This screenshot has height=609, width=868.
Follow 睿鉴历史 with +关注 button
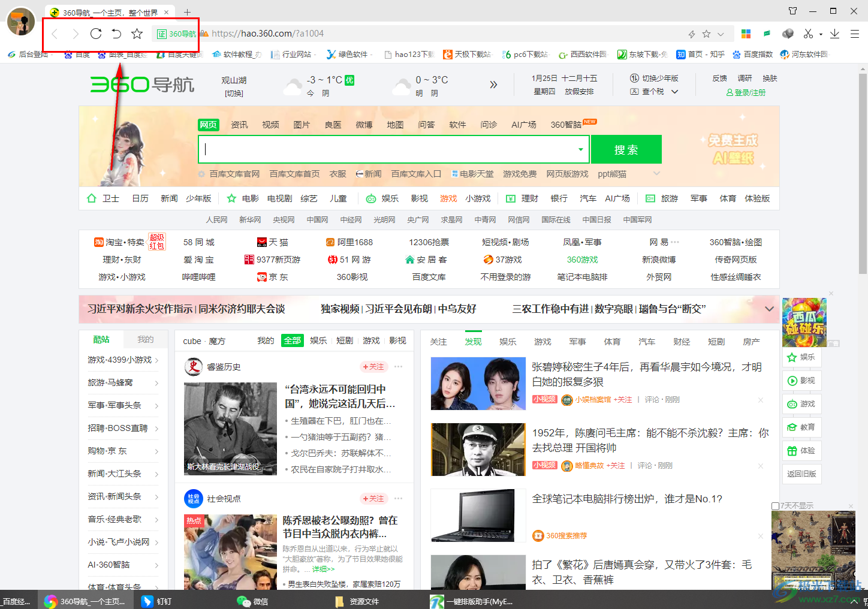pos(373,367)
